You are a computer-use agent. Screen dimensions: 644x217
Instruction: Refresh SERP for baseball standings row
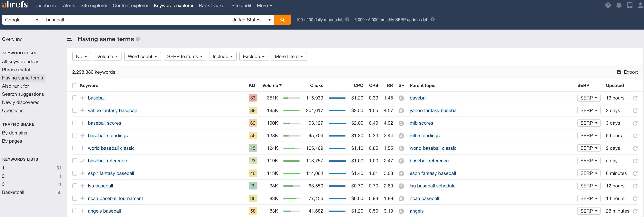(635, 136)
